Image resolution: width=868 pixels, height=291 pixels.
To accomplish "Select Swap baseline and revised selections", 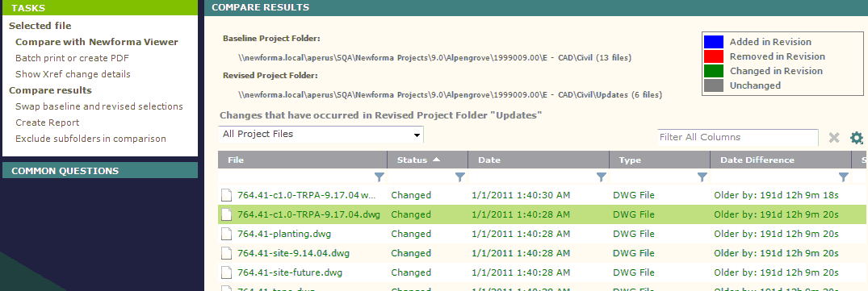I will (99, 106).
